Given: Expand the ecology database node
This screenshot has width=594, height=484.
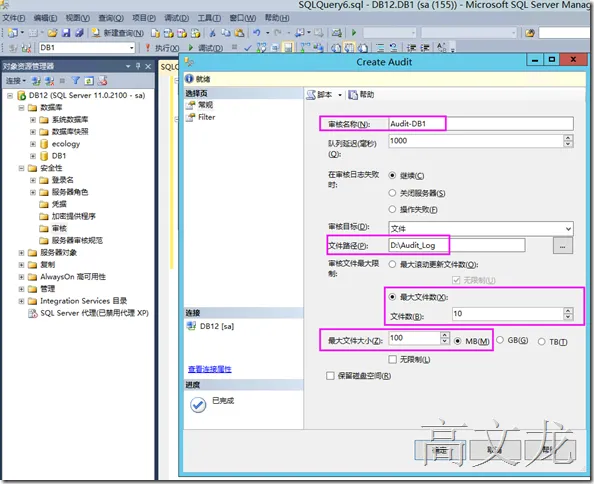Looking at the screenshot, I should coord(33,144).
